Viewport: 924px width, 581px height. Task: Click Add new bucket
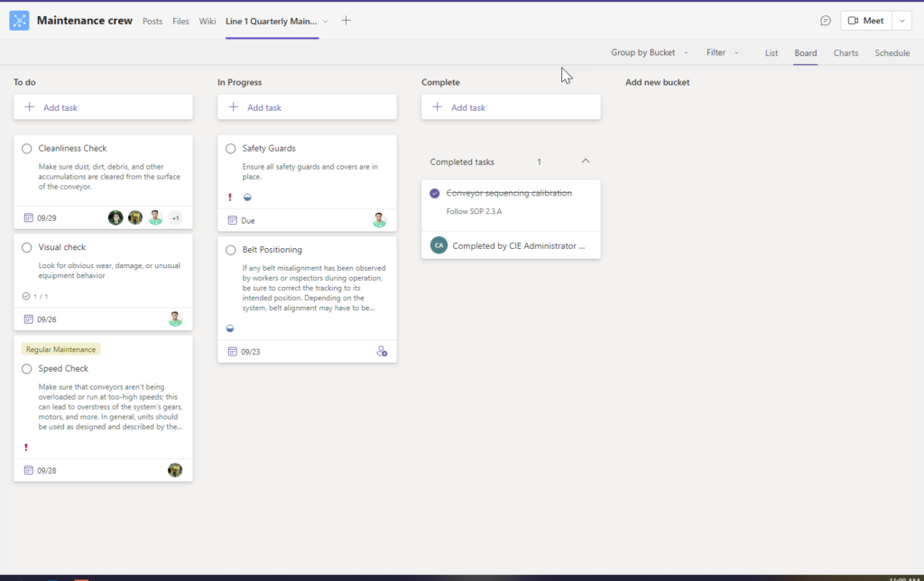(x=657, y=82)
